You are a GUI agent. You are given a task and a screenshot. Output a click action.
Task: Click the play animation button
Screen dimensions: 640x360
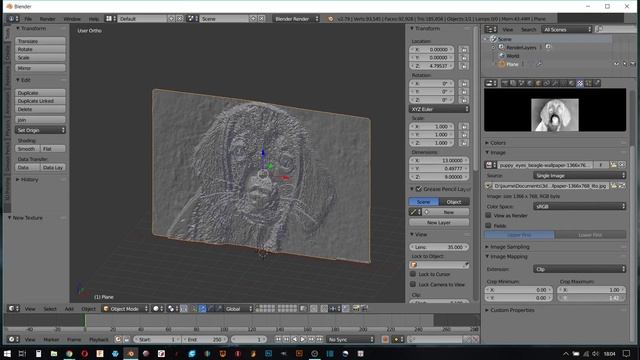pos(303,339)
